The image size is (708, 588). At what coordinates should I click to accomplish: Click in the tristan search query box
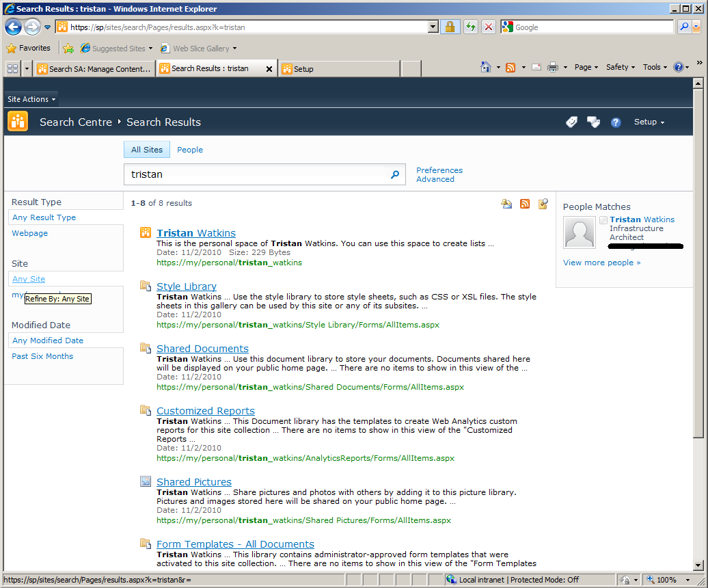[256, 174]
